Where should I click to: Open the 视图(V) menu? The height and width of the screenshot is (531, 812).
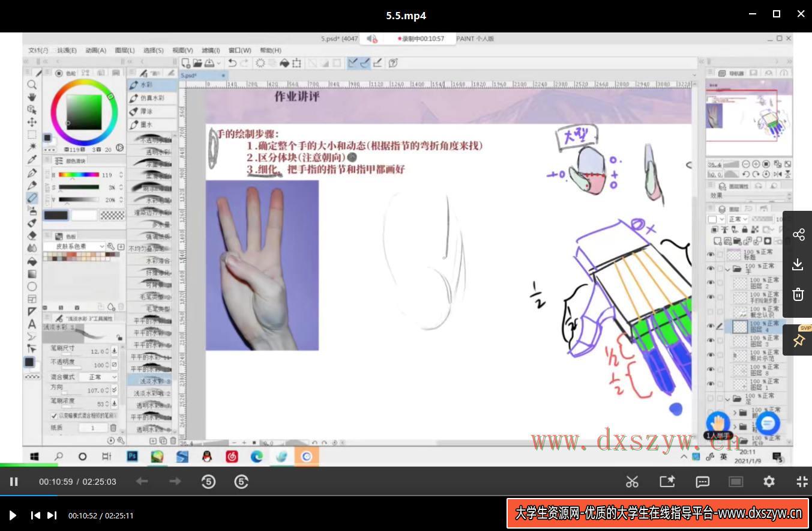pyautogui.click(x=182, y=50)
